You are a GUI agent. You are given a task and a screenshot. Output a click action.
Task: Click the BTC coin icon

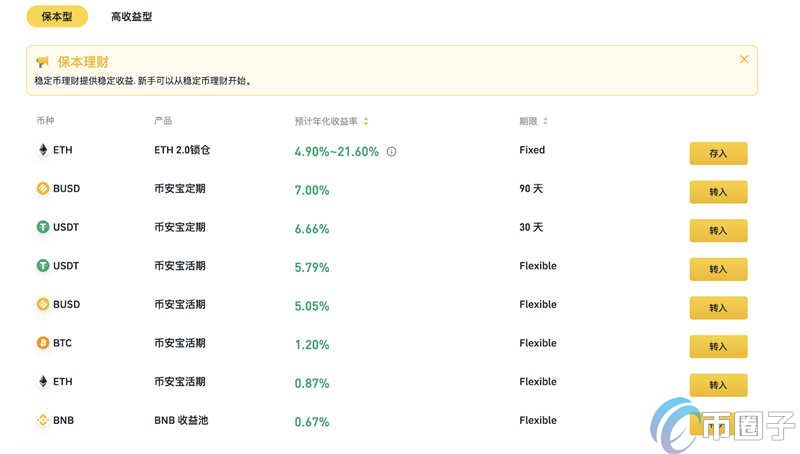43,343
